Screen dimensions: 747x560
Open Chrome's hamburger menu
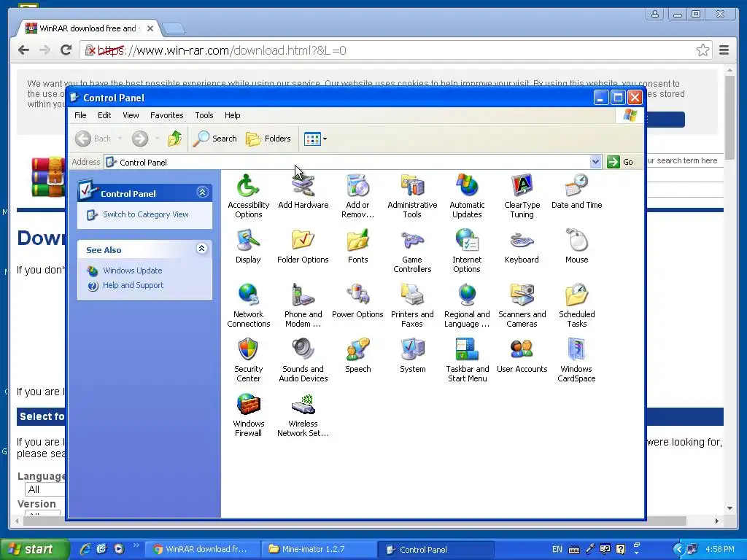pos(724,50)
